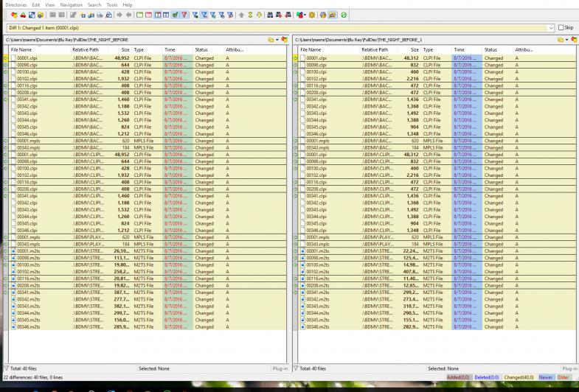Sort right pane by Type column

coord(436,50)
